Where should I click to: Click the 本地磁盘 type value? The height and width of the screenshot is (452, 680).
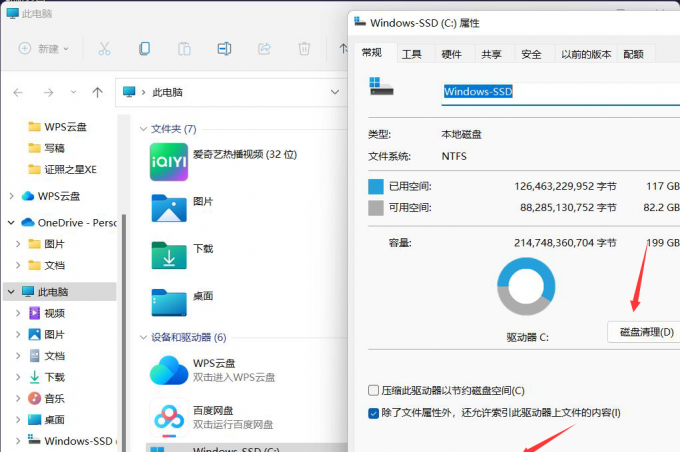[x=461, y=134]
